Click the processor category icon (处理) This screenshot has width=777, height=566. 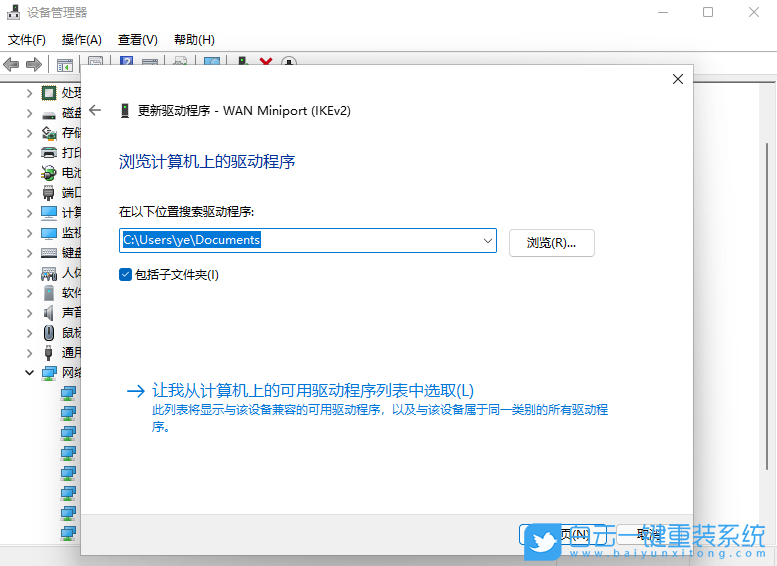click(49, 93)
